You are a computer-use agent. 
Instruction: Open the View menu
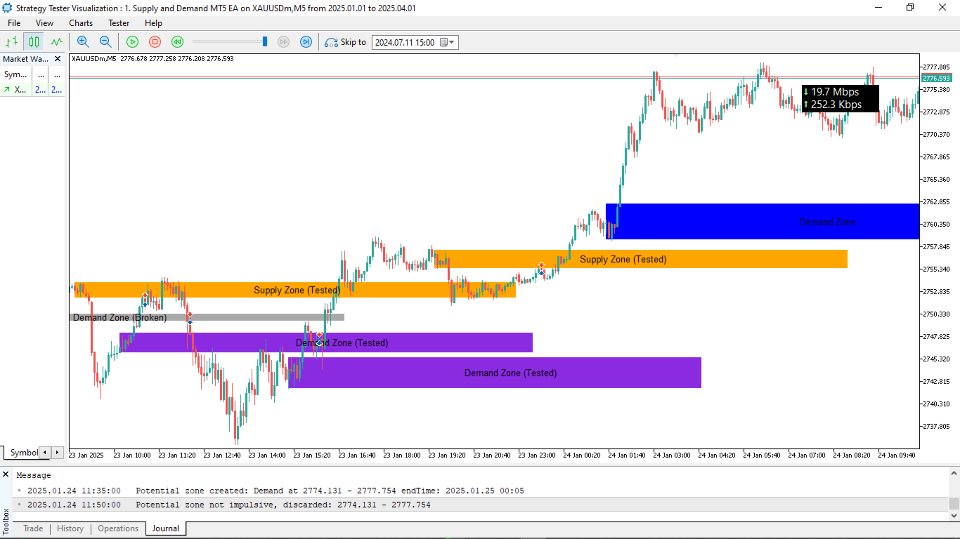pos(44,23)
